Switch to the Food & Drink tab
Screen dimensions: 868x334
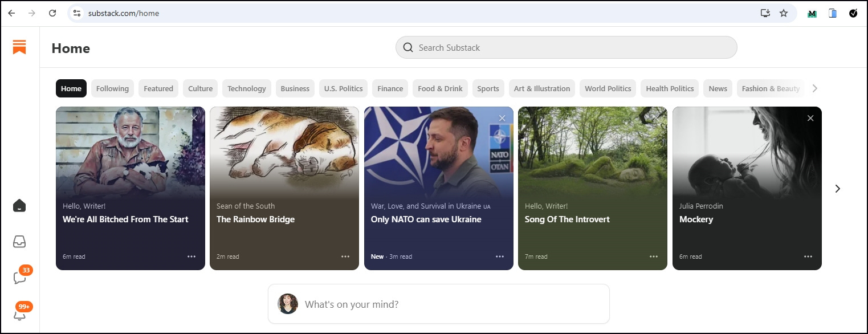[x=441, y=88]
